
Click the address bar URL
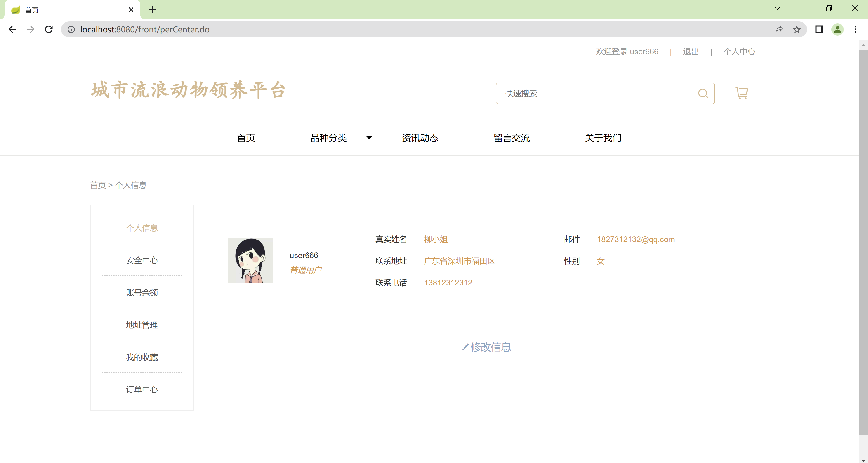point(145,30)
